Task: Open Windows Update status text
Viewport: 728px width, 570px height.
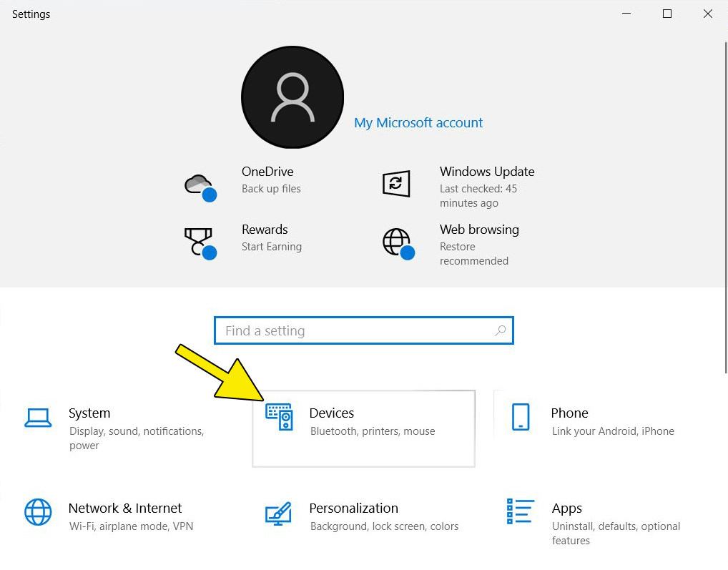Action: coord(478,196)
